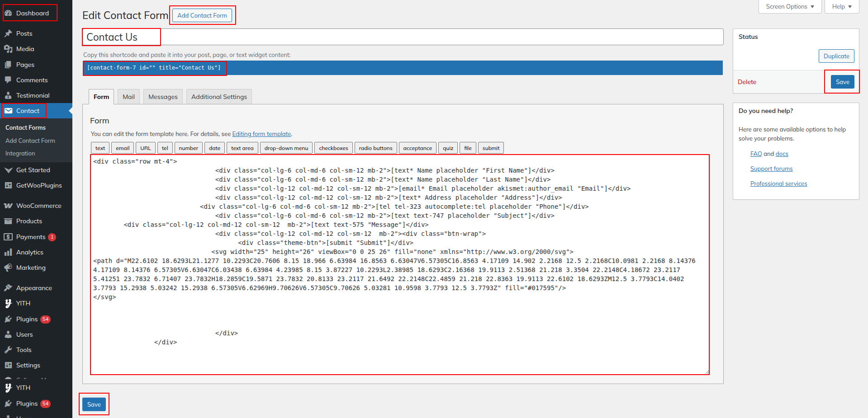
Task: Open the Editing form template link
Action: pos(261,134)
